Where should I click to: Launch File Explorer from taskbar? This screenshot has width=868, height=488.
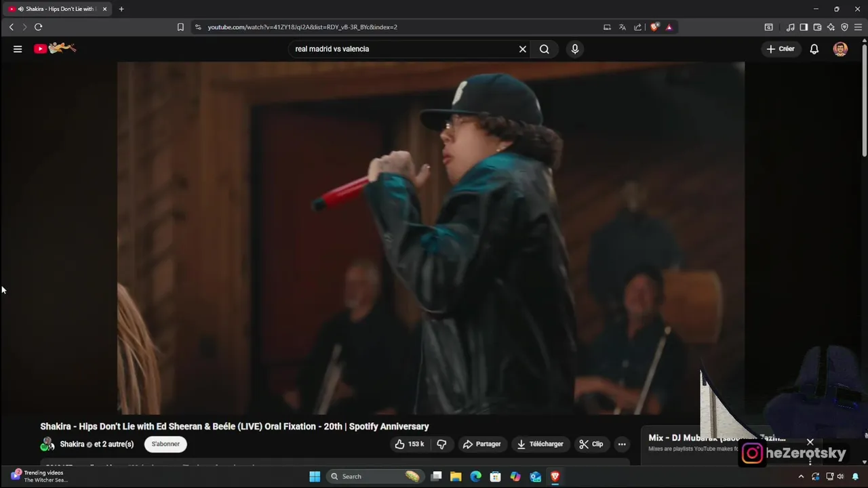tap(456, 476)
